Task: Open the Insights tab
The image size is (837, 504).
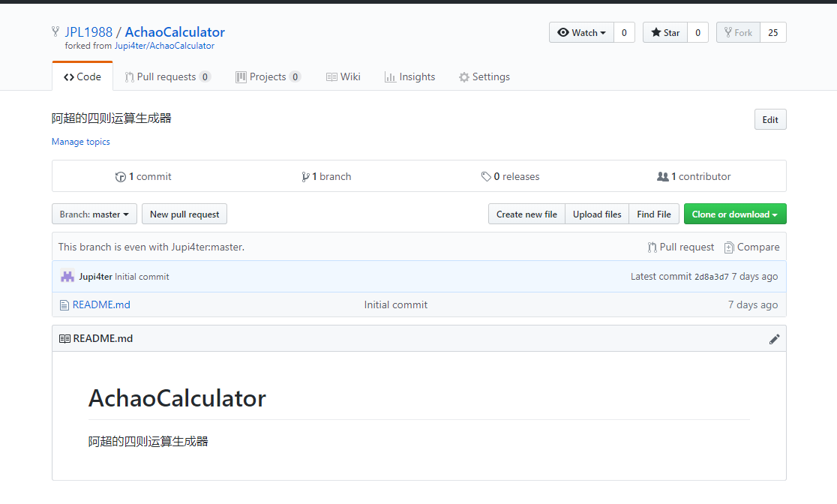Action: click(410, 77)
